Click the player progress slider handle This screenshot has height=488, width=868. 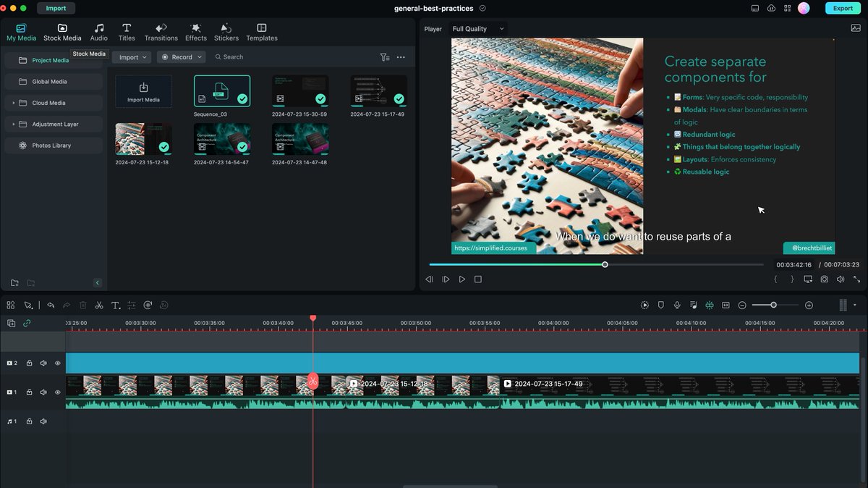pyautogui.click(x=605, y=264)
